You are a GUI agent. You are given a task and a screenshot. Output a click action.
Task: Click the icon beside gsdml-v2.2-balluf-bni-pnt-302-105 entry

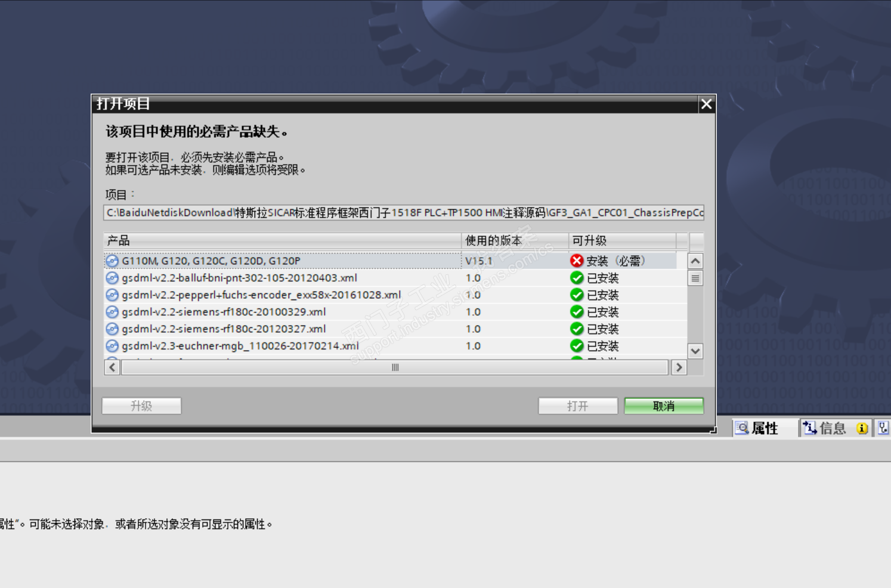(112, 278)
